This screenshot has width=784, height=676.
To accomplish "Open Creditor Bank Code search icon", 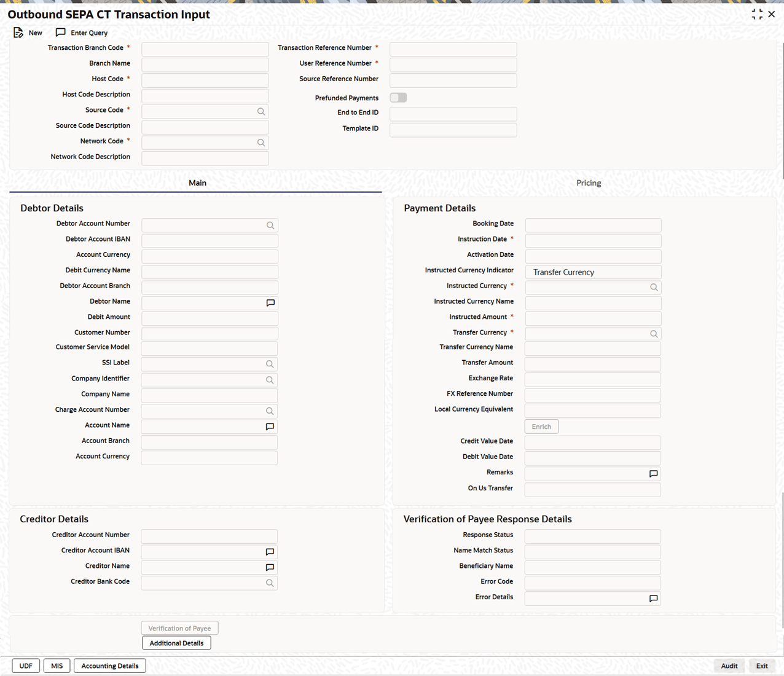I will [x=270, y=583].
